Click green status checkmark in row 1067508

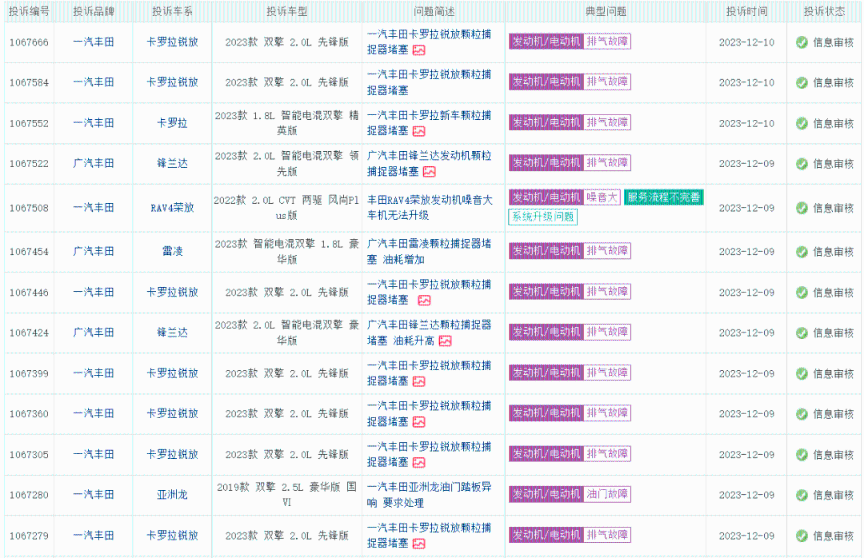pyautogui.click(x=802, y=208)
